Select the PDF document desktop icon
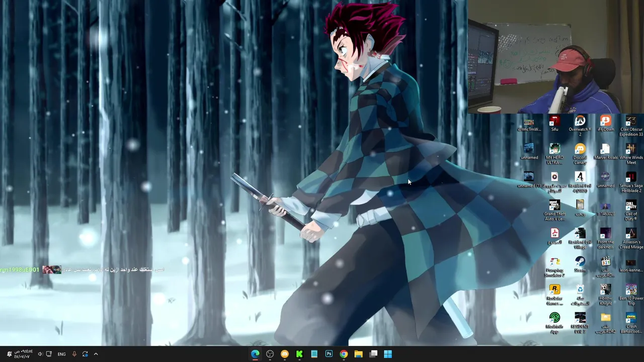This screenshot has width=644, height=362. pyautogui.click(x=554, y=236)
